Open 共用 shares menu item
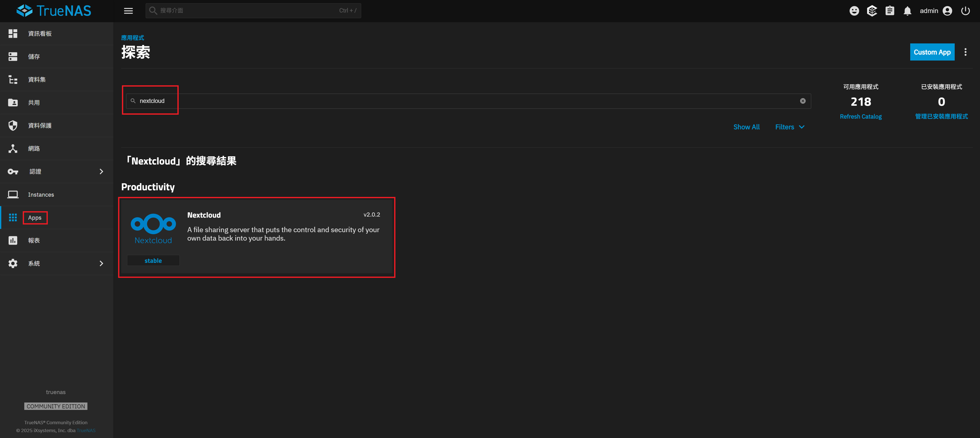 [34, 102]
